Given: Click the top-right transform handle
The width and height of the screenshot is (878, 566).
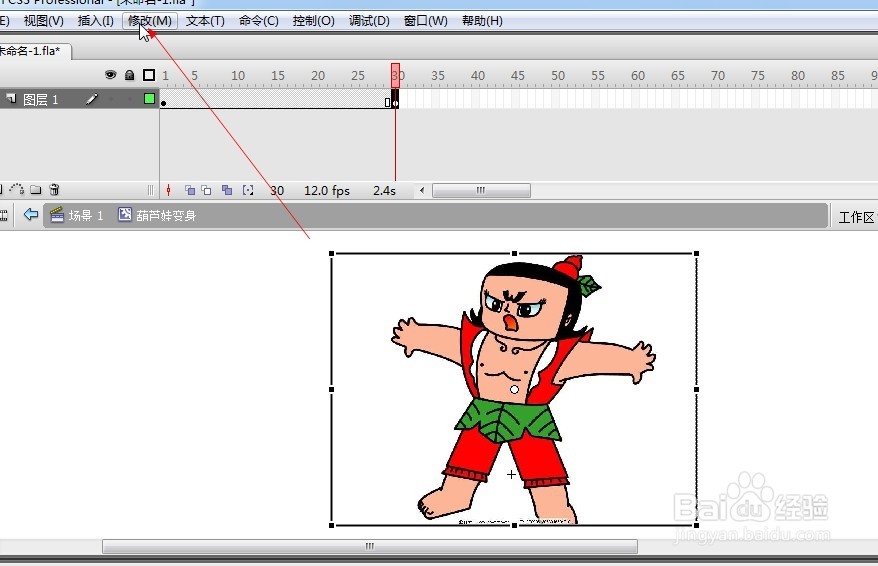Looking at the screenshot, I should [697, 254].
